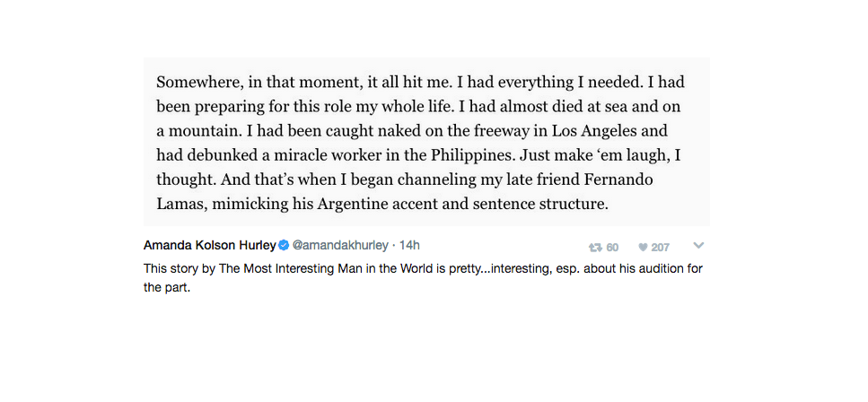Retweet Amanda Kolson Hurley's tweet
The image size is (868, 402).
click(x=595, y=247)
